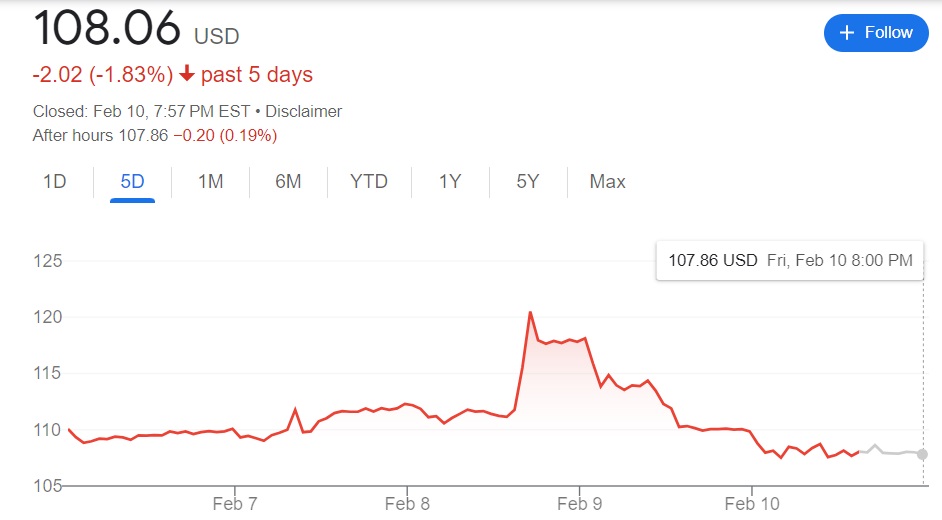Show the 1M price chart
Screen dimensions: 942x520
point(210,182)
